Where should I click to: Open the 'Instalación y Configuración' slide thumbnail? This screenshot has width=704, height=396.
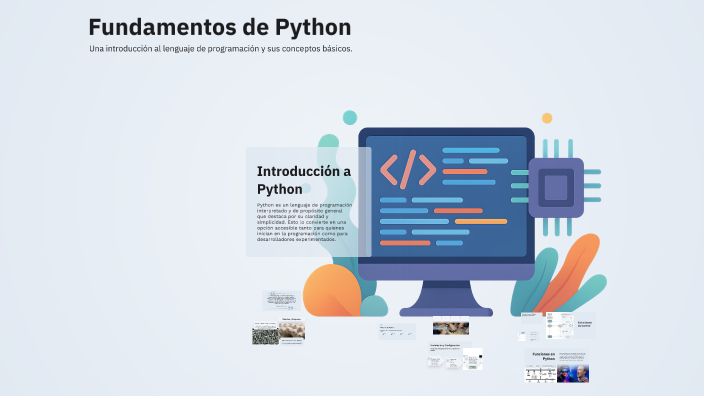click(x=455, y=356)
